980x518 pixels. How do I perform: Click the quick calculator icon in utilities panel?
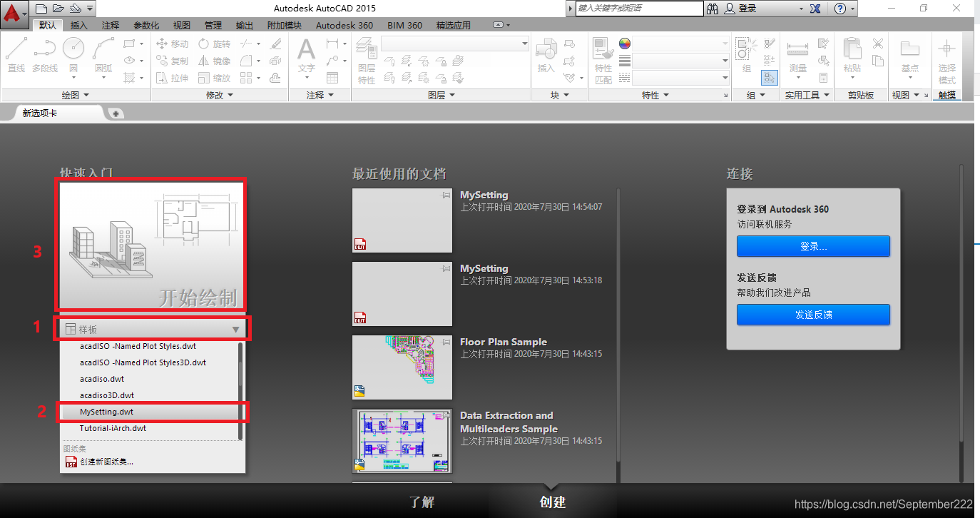[824, 78]
